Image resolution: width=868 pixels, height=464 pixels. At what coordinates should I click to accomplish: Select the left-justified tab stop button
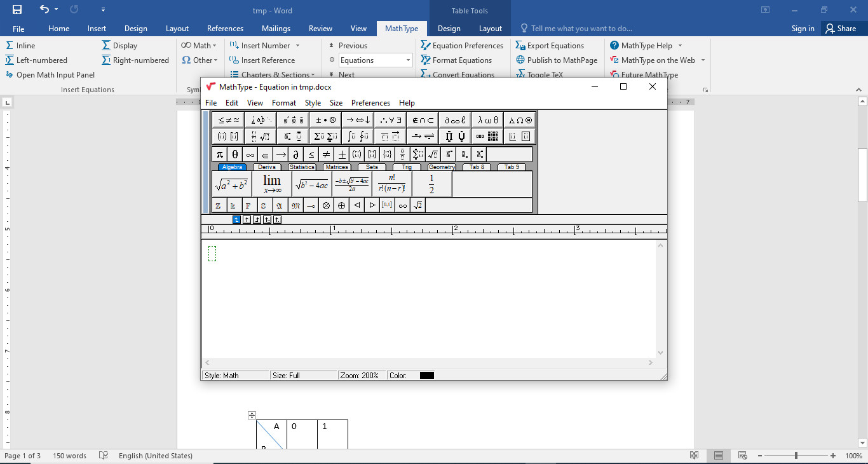(x=236, y=219)
